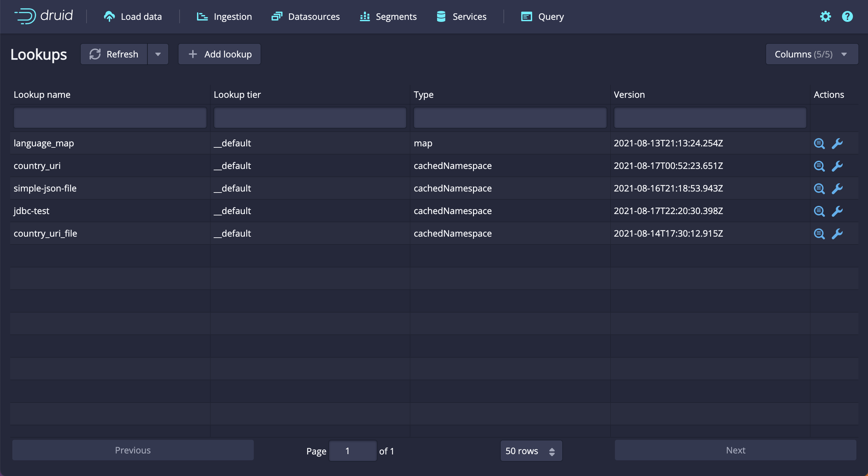The image size is (868, 476).
Task: Click the Lookup name filter field
Action: click(110, 118)
